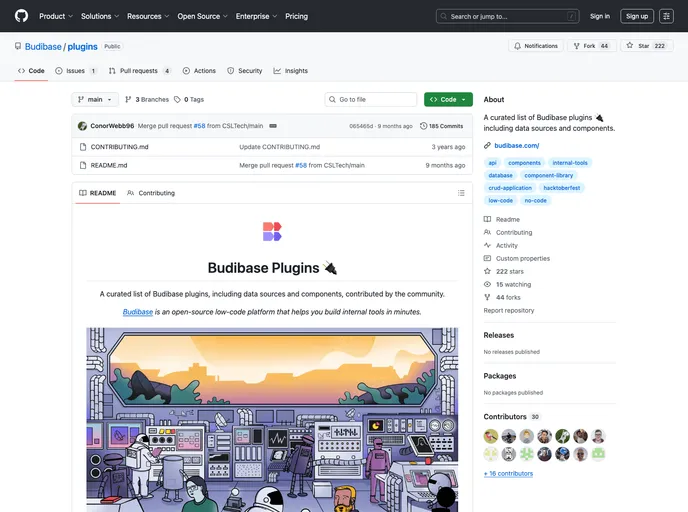Fork the repository

click(591, 46)
